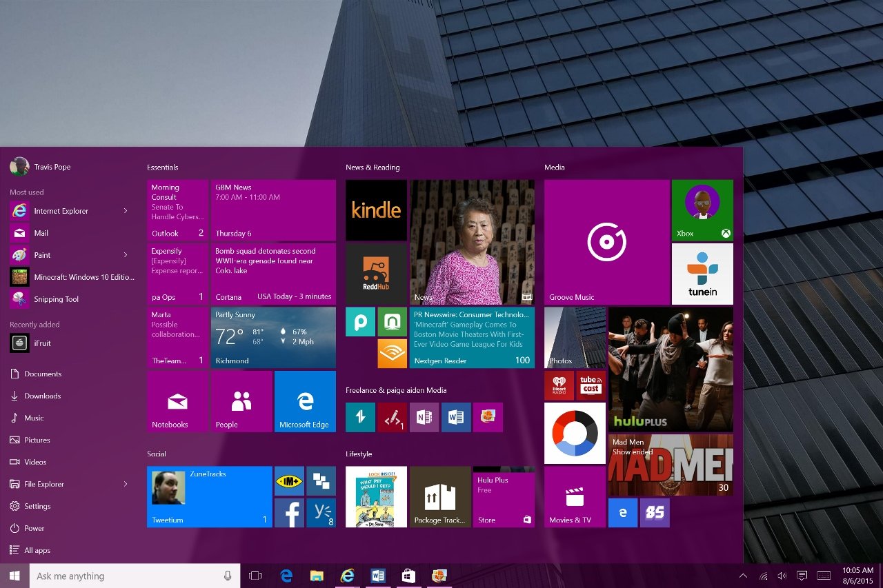
Task: Open the Photos tile
Action: coord(575,338)
